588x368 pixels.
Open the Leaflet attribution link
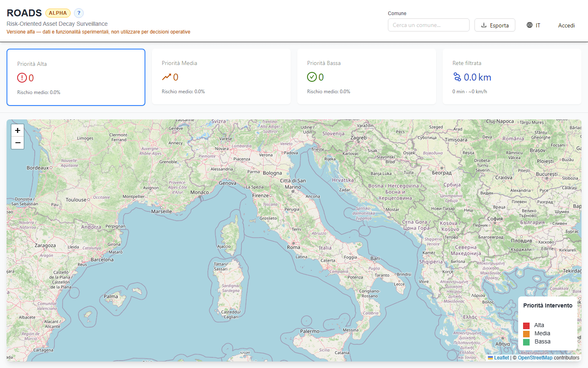pyautogui.click(x=501, y=358)
